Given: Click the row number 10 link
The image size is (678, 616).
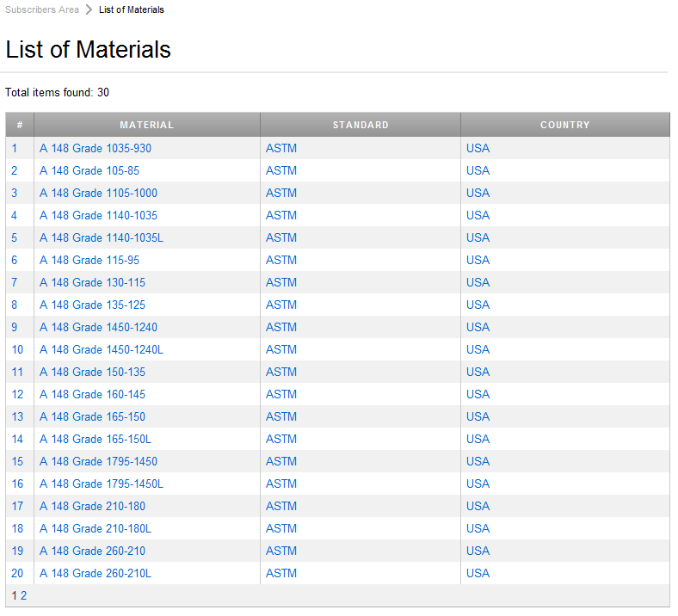Looking at the screenshot, I should click(17, 349).
